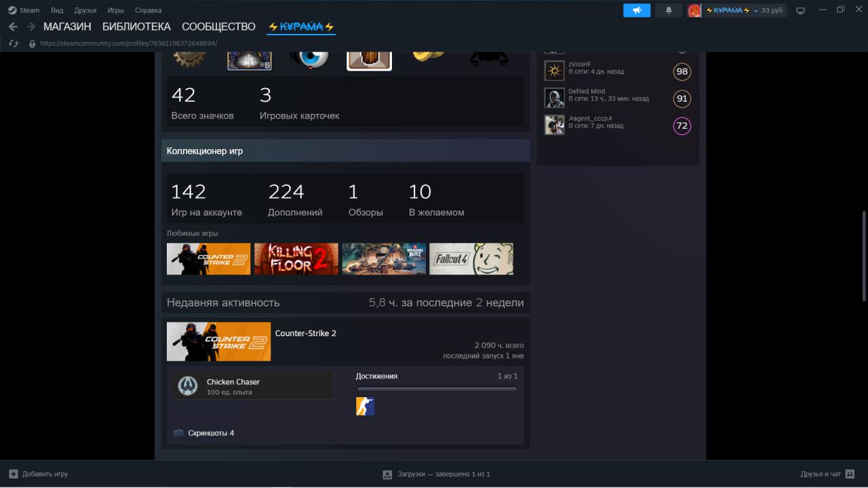Open Загрузки downloads status
This screenshot has width=868, height=488.
coord(436,474)
